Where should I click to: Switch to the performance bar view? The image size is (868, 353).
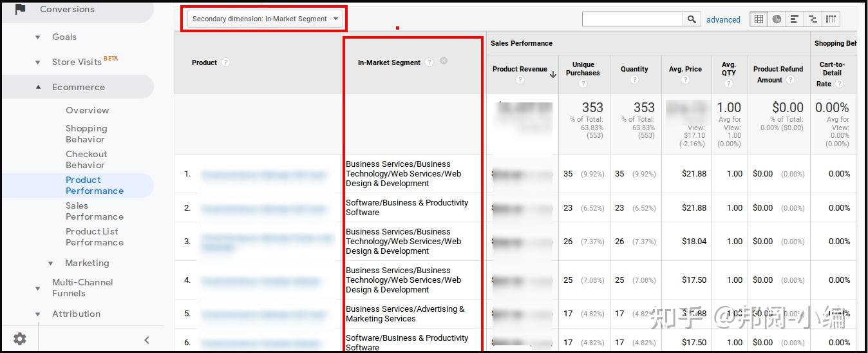coord(795,19)
